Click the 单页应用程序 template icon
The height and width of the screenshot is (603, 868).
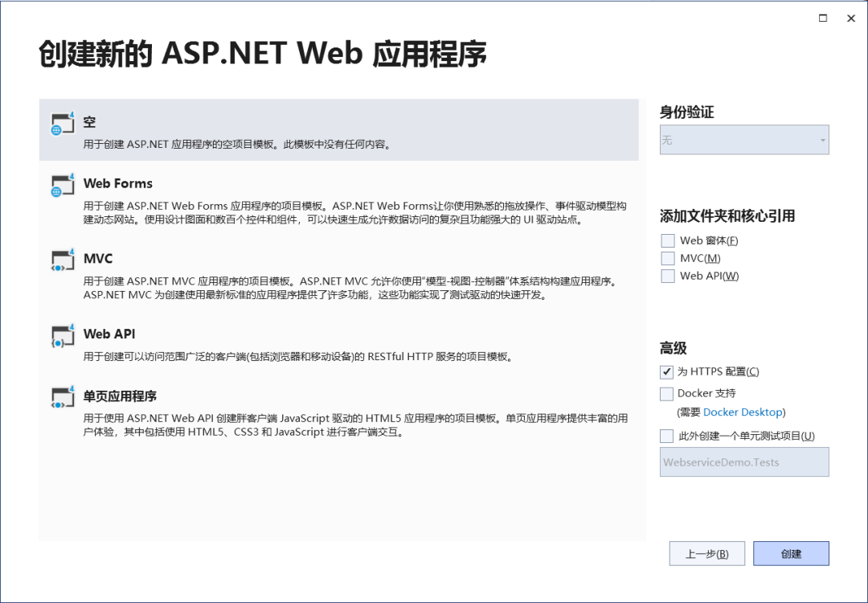coord(63,397)
